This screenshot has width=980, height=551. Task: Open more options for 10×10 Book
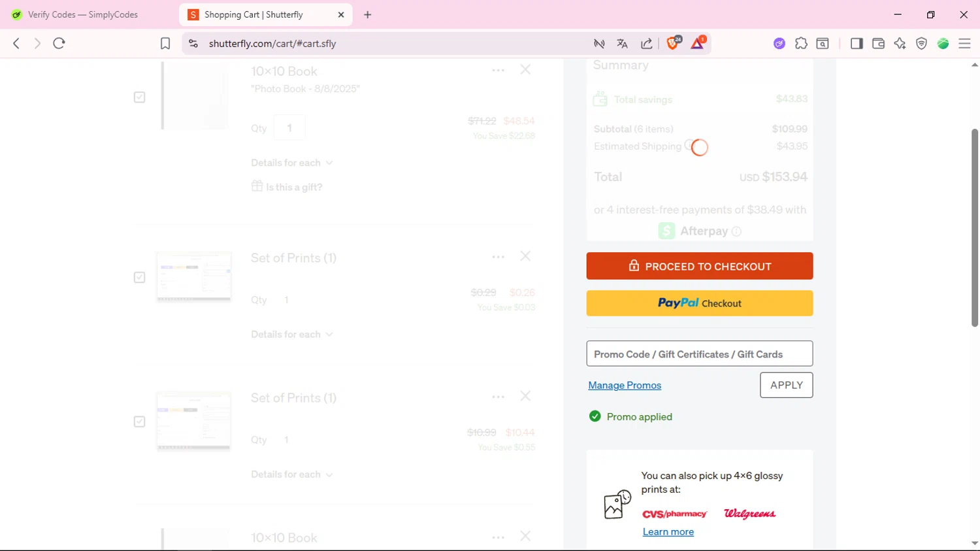click(x=498, y=70)
